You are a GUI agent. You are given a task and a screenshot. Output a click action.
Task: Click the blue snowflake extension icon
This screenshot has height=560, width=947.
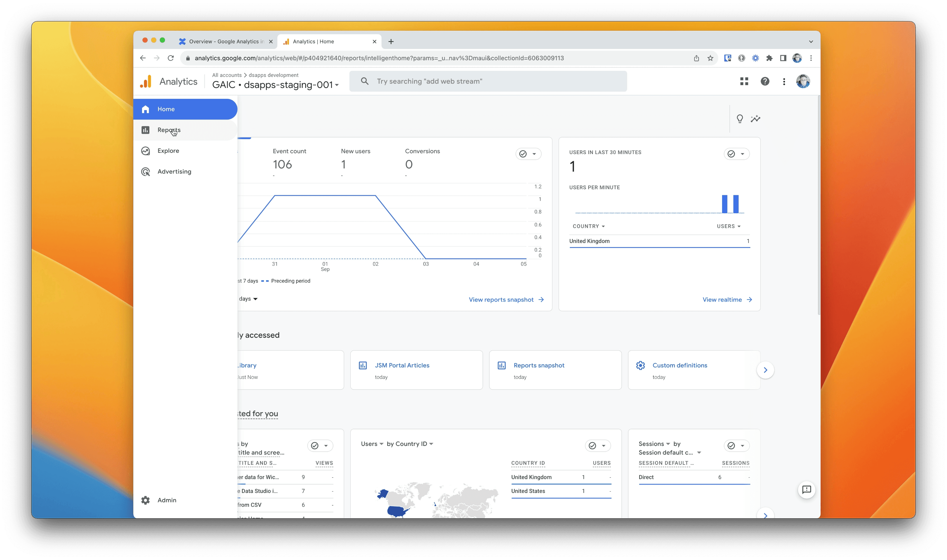pyautogui.click(x=755, y=58)
